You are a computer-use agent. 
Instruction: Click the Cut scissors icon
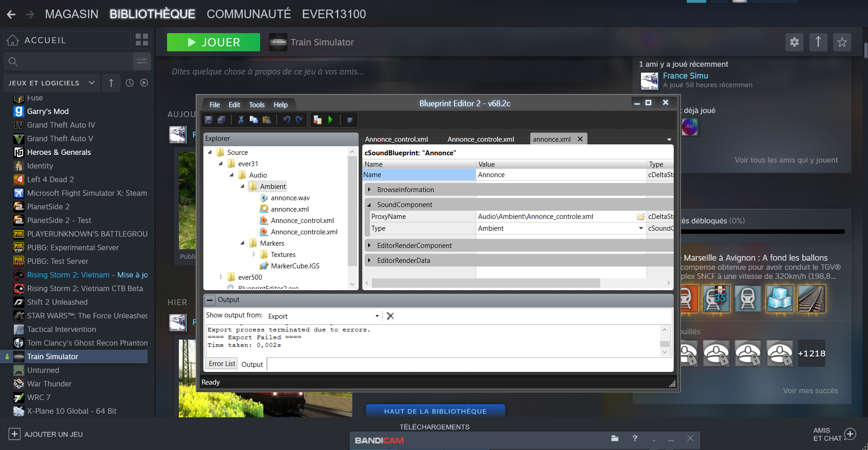pyautogui.click(x=241, y=120)
